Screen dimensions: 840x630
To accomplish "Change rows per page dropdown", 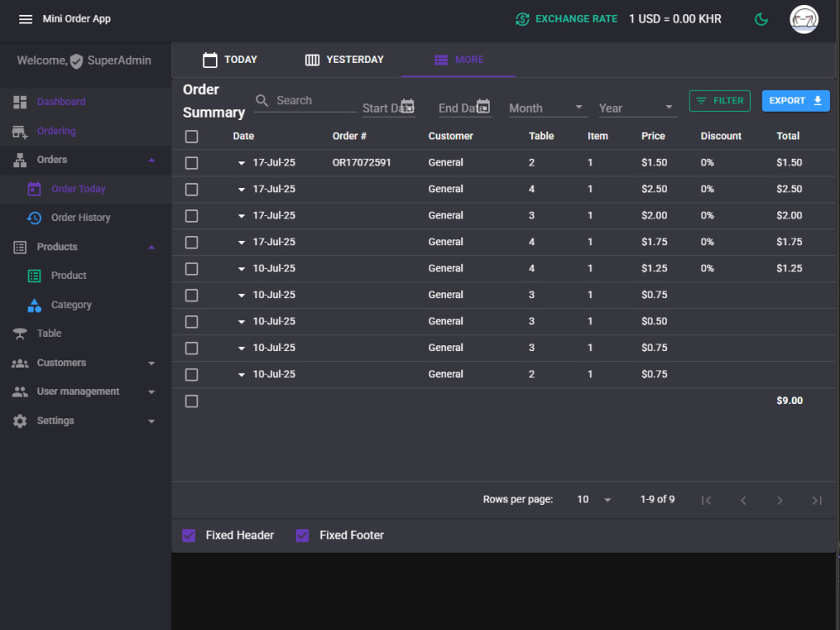I will [x=594, y=500].
